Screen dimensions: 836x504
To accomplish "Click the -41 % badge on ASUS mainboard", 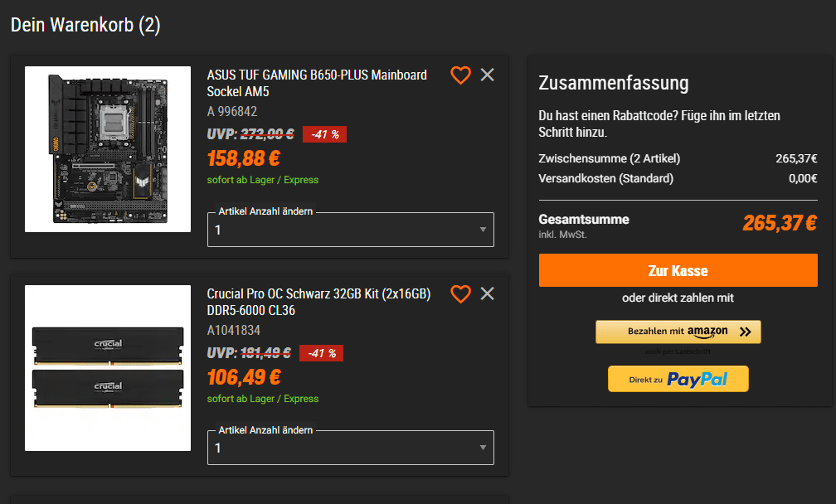I will click(324, 134).
